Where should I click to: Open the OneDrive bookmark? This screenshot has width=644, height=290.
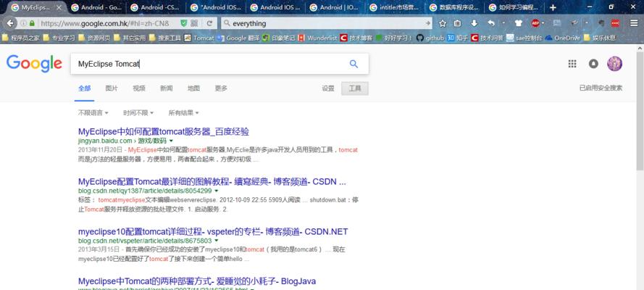coord(562,38)
